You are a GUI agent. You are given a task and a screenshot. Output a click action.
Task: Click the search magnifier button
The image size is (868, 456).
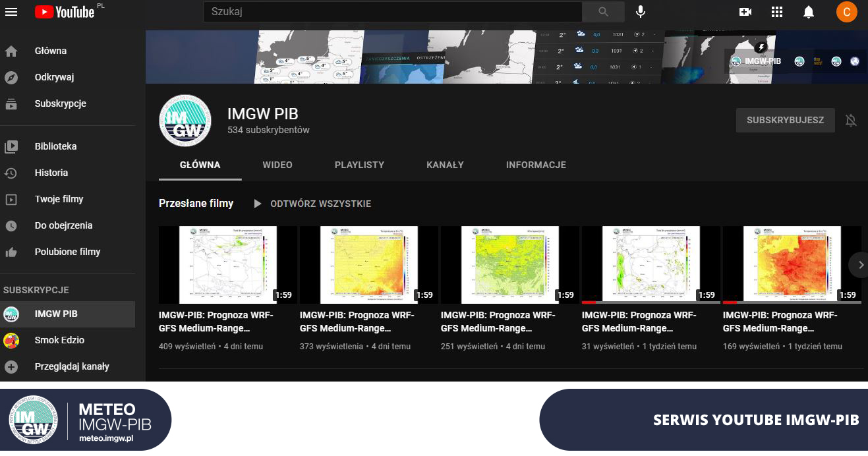[x=603, y=12]
